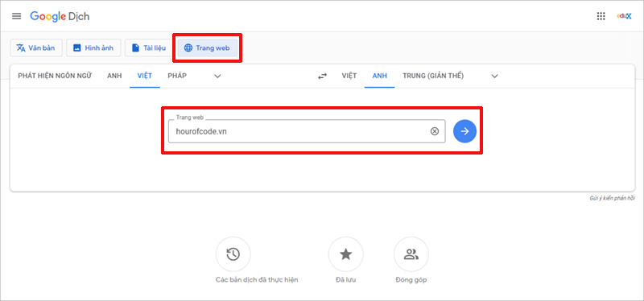Open the account profile avatar

pos(624,16)
